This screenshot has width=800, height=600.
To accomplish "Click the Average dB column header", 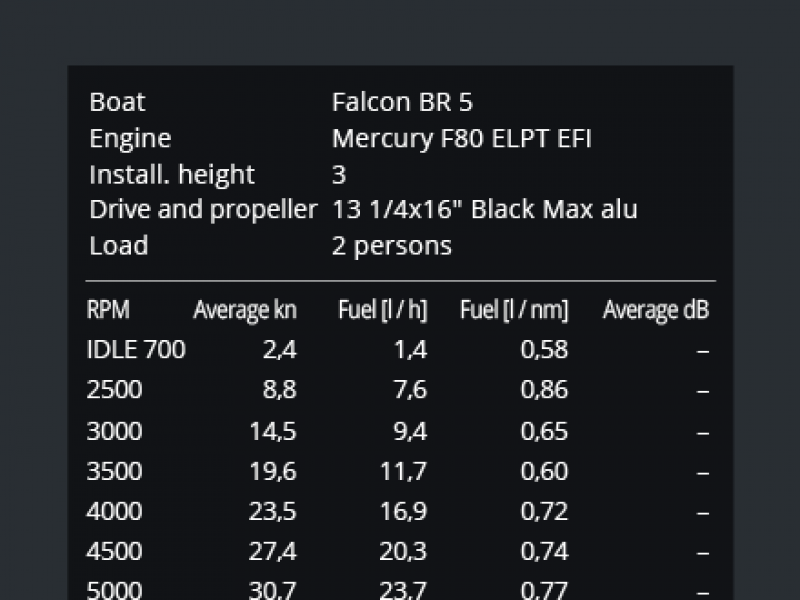I will [x=656, y=310].
